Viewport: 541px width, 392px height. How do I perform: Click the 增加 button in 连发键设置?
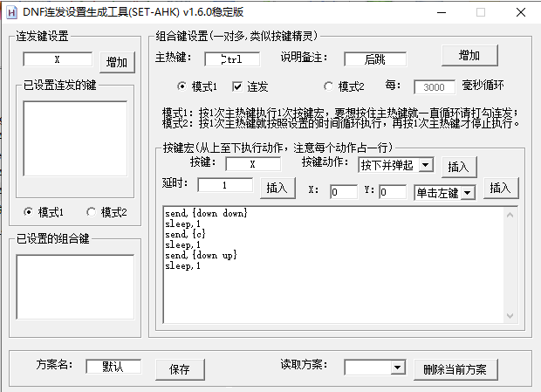117,63
